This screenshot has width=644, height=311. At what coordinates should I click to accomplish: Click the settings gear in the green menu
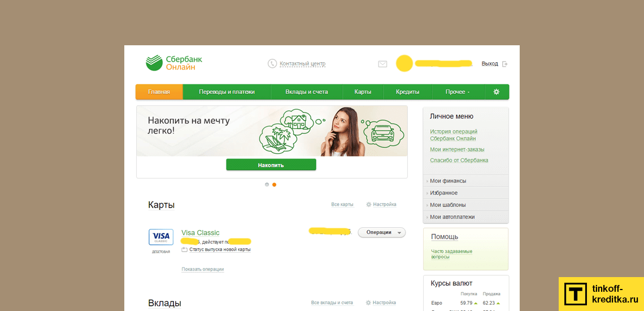[496, 92]
